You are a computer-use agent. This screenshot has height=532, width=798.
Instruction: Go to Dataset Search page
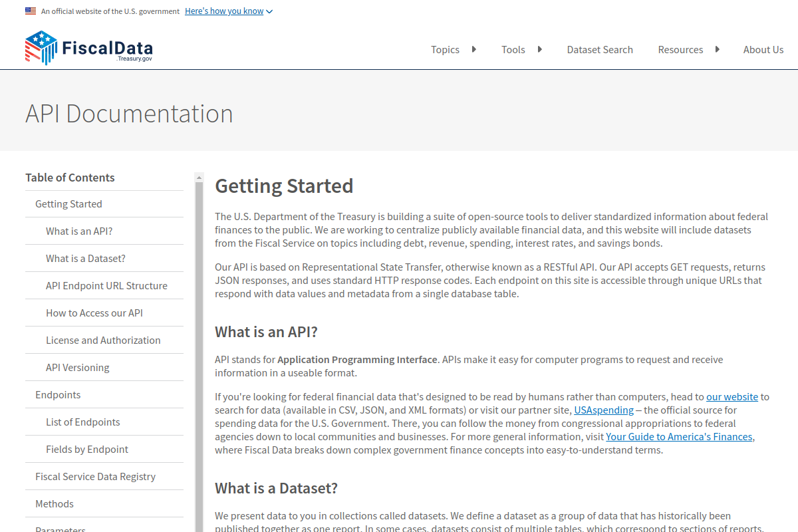600,49
